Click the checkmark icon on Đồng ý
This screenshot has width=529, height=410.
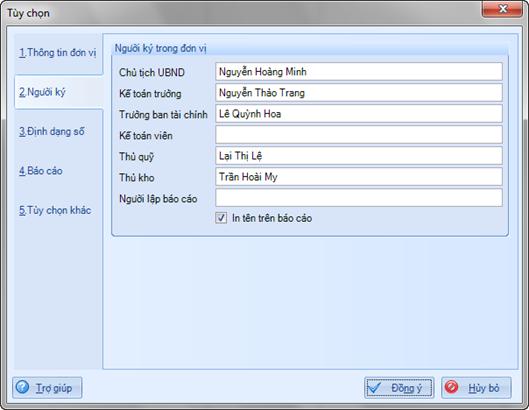[x=374, y=388]
